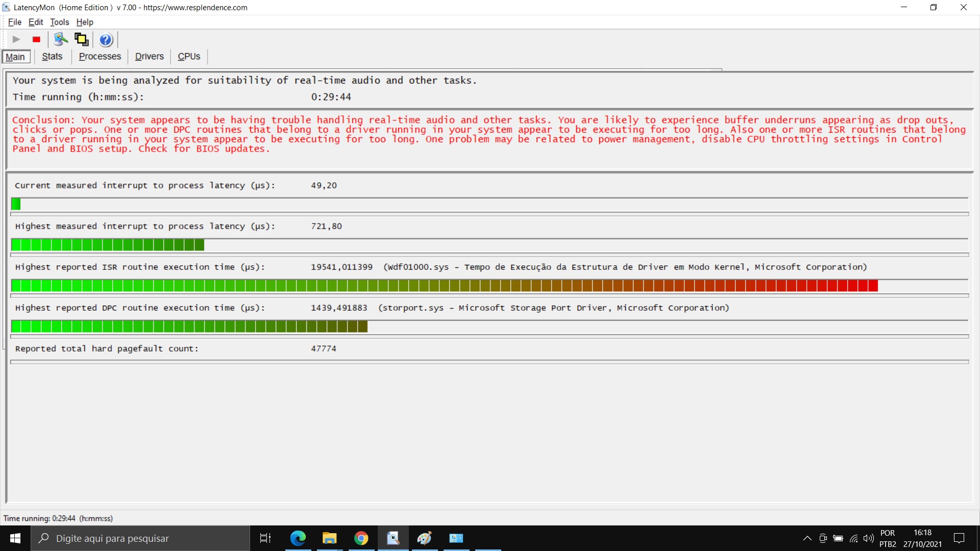Select the time running value 0:29:44
The height and width of the screenshot is (551, 980).
331,97
